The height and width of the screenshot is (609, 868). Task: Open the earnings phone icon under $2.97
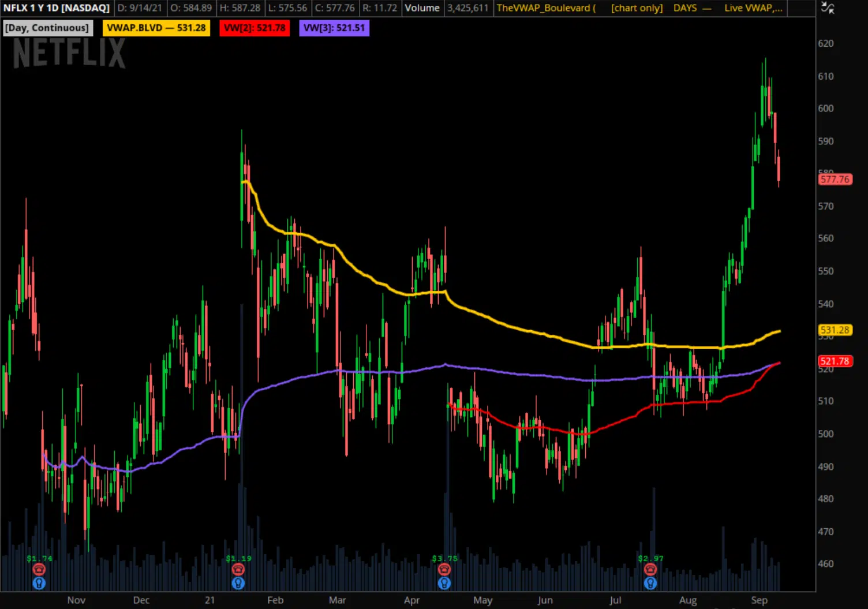pyautogui.click(x=650, y=570)
